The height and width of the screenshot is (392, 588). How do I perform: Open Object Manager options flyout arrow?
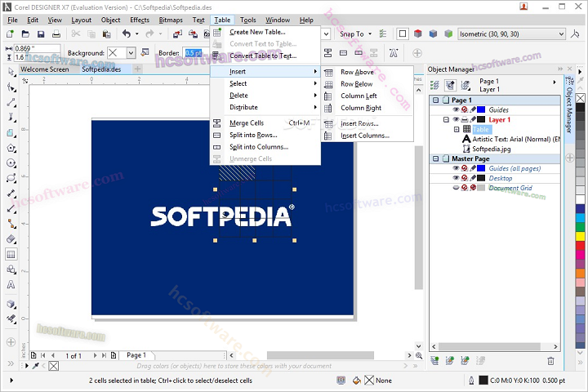(x=555, y=82)
